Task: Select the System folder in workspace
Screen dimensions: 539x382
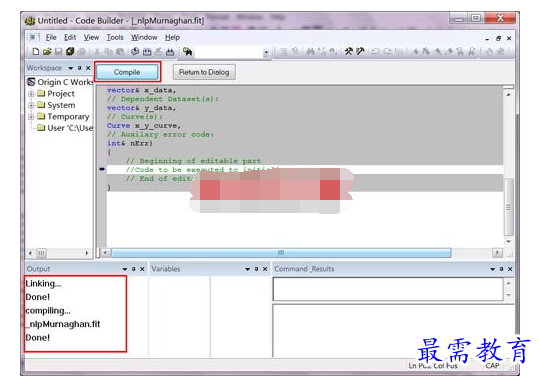Action: tap(56, 105)
